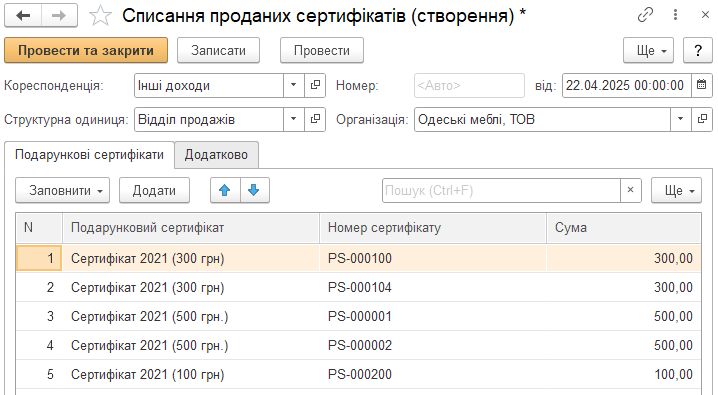Switch to the Додатково tab
The image size is (718, 395).
click(216, 155)
